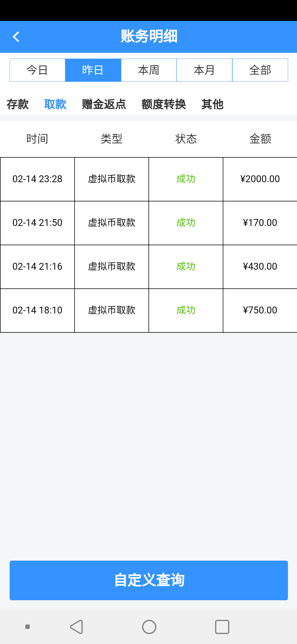Select the 昨日 date filter
Viewport: 297px width, 644px height.
(x=93, y=70)
